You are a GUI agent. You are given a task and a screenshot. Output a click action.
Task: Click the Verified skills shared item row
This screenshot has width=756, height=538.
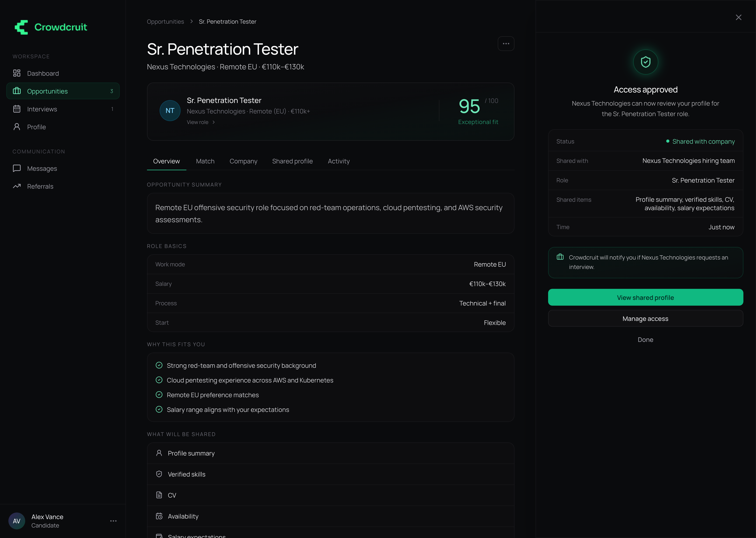[x=330, y=474]
